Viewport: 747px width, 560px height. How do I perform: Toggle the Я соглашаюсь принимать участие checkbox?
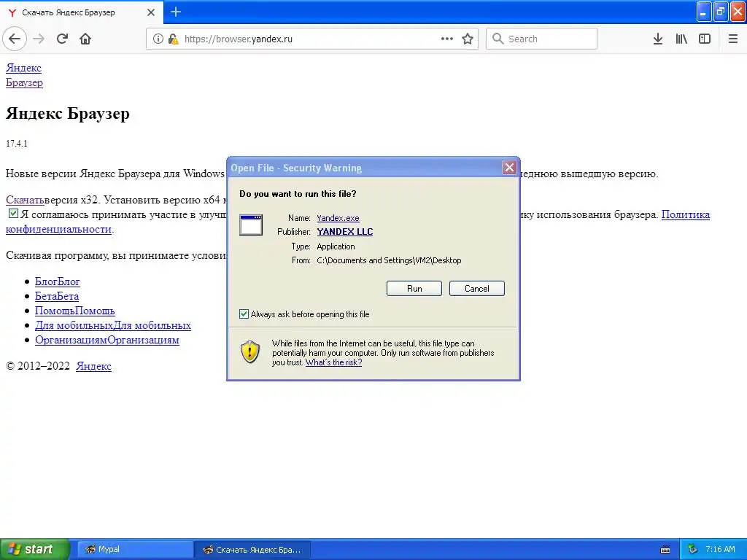click(x=13, y=214)
